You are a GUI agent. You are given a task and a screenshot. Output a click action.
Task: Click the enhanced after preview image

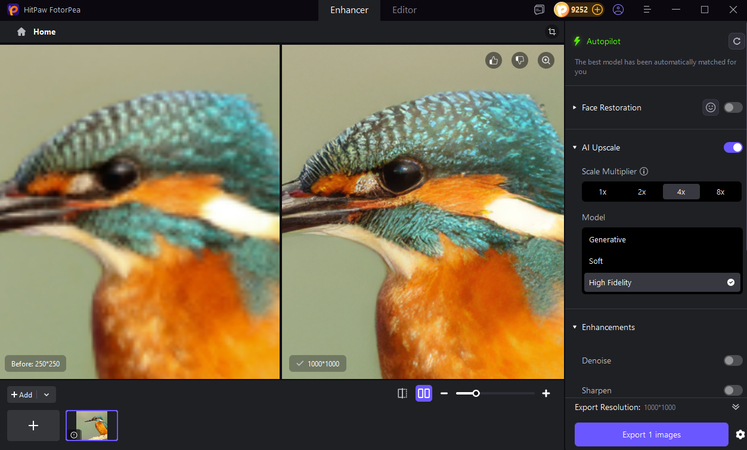tap(423, 212)
